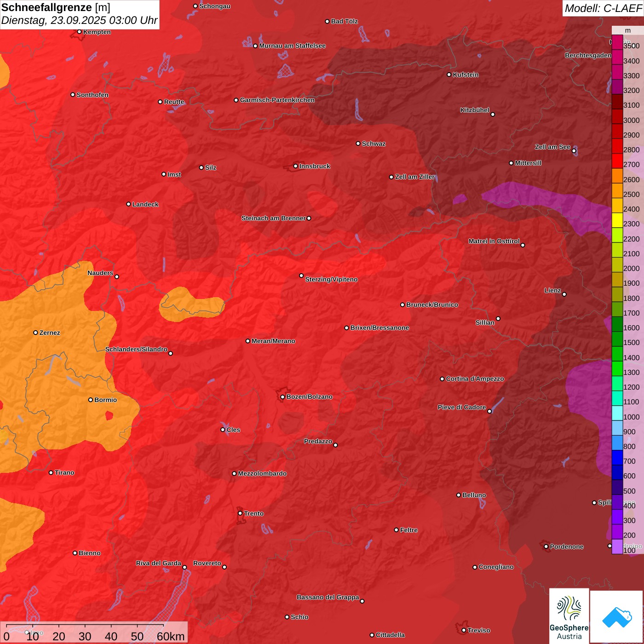Click the 'Garmisch-Partenkirchen' label
This screenshot has width=644, height=644.
(277, 100)
